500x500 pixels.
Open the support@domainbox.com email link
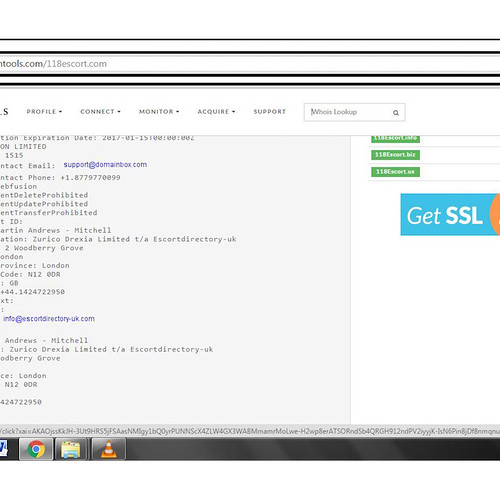coord(105,165)
